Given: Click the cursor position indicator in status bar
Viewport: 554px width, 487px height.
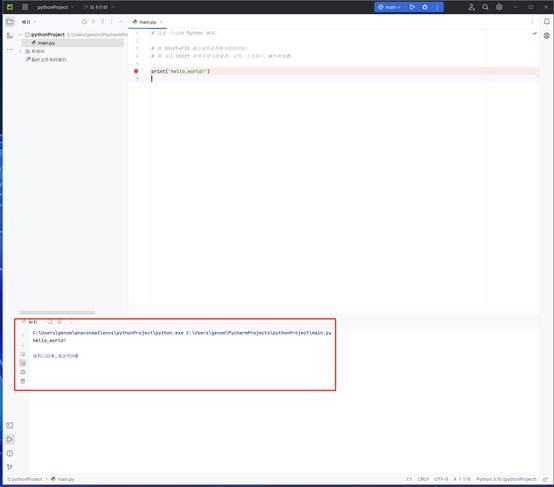Looking at the screenshot, I should tap(409, 479).
